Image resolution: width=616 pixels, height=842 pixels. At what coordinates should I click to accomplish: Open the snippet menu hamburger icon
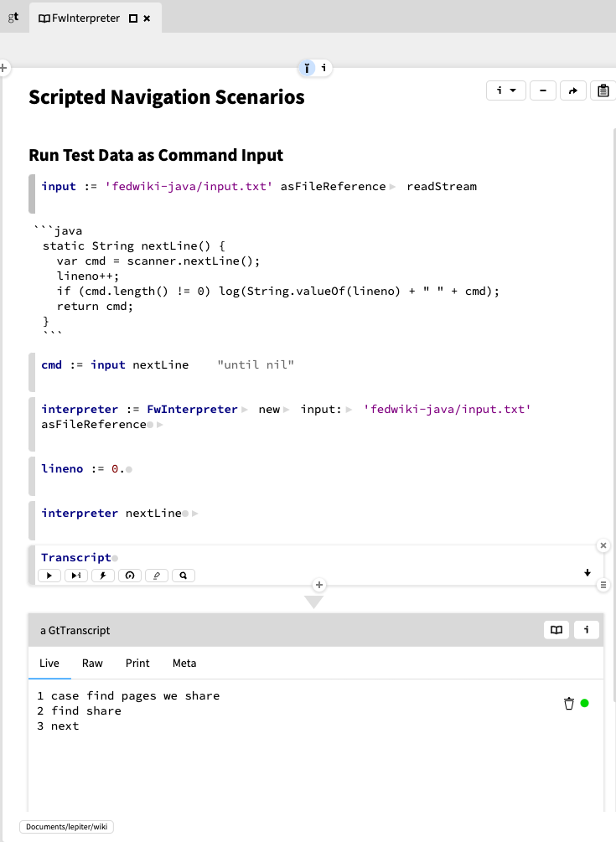click(x=603, y=585)
